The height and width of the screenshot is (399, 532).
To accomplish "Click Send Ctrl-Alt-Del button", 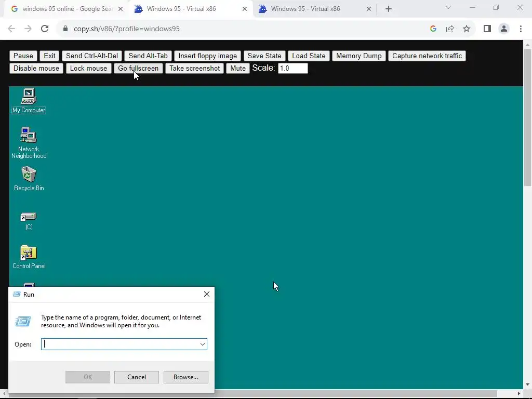I will (x=91, y=56).
